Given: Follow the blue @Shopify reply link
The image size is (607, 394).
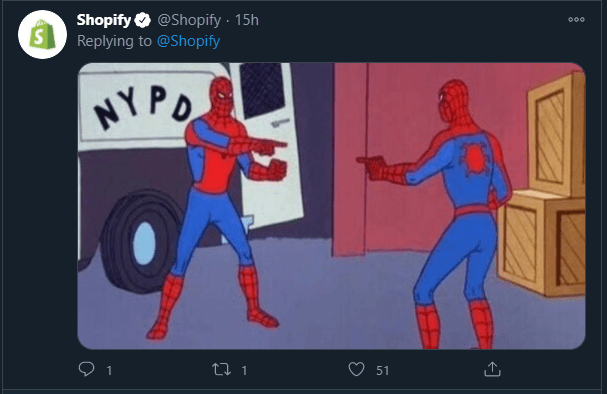Looking at the screenshot, I should tap(188, 41).
